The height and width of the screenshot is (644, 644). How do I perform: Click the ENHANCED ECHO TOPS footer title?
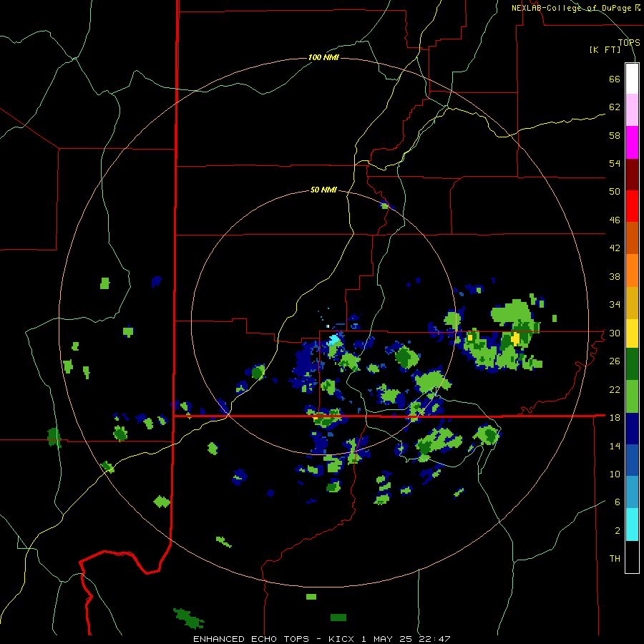coord(251,639)
